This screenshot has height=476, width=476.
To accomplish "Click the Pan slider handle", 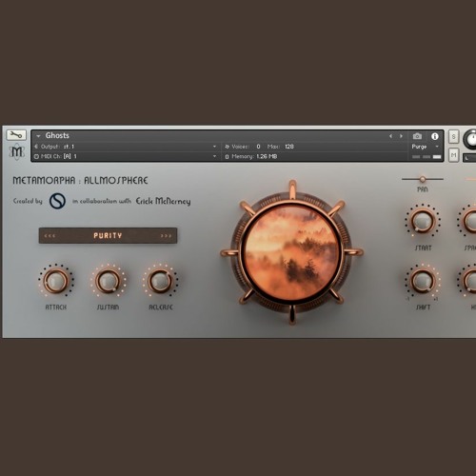I will tap(423, 179).
